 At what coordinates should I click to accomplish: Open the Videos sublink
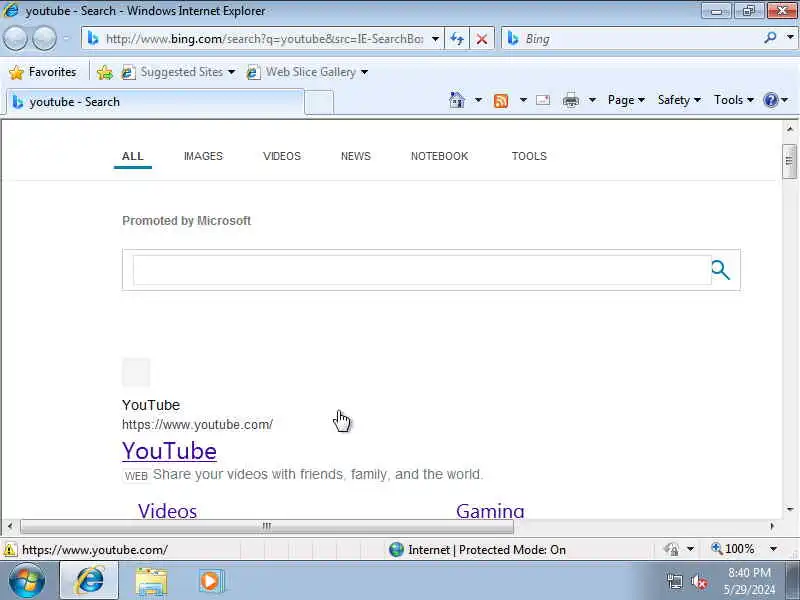[167, 511]
